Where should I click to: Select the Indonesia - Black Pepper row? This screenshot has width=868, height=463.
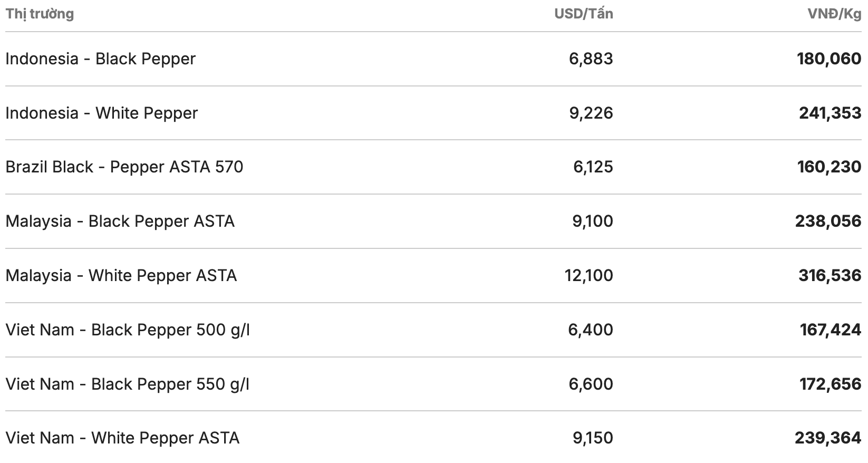coord(100,59)
